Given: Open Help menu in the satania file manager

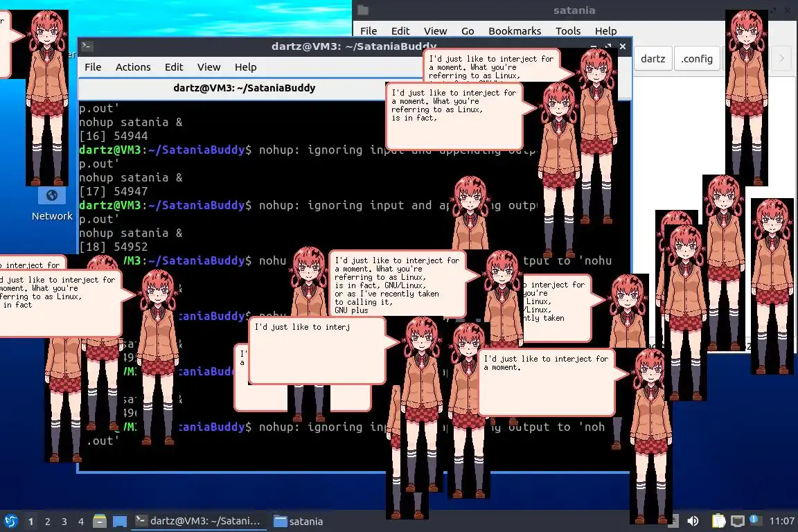Looking at the screenshot, I should pos(605,31).
